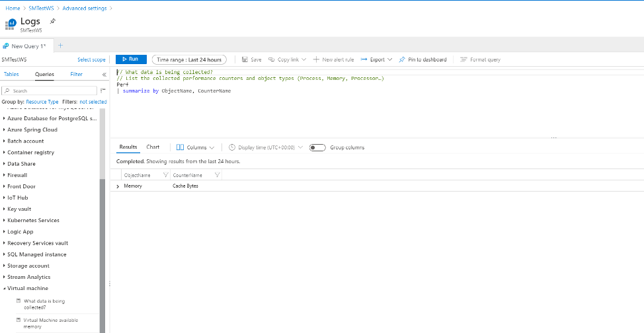644x333 pixels.
Task: Toggle Group columns switch
Action: coord(317,147)
